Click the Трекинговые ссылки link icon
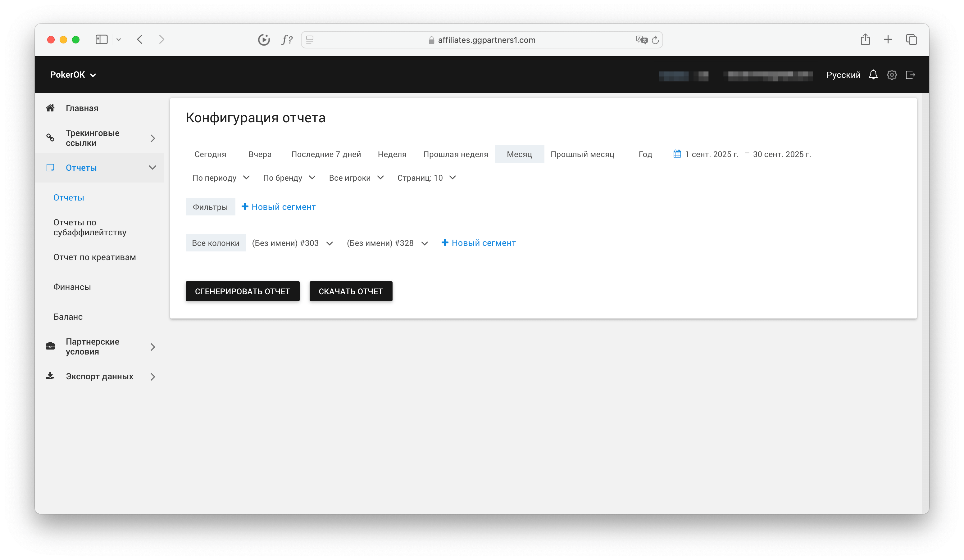Screen dimensions: 964x560 tap(50, 138)
